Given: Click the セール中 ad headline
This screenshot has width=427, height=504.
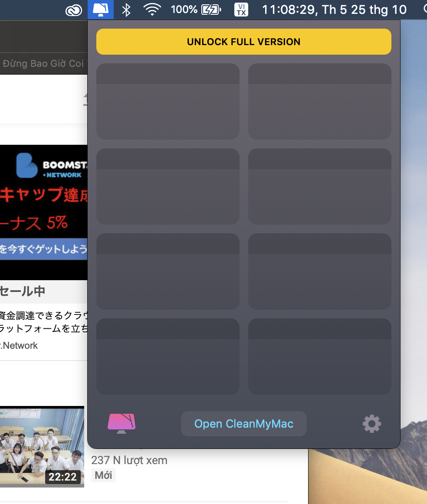Looking at the screenshot, I should coord(23,291).
